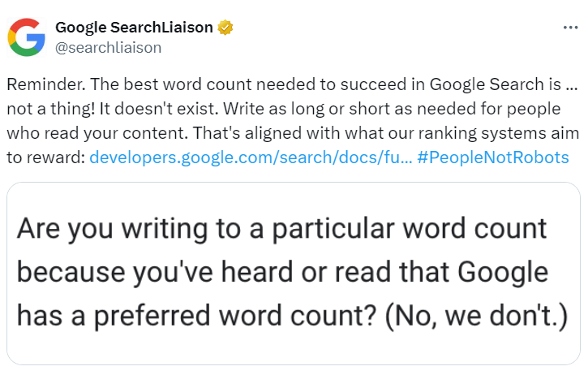Visit the @searchliaison handle
The image size is (588, 375).
[x=109, y=48]
